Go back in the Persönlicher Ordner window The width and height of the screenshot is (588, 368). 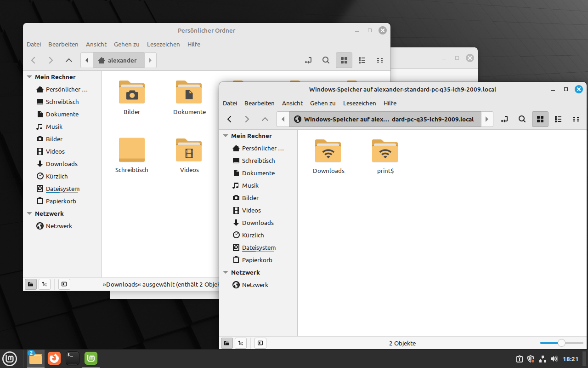tap(33, 60)
